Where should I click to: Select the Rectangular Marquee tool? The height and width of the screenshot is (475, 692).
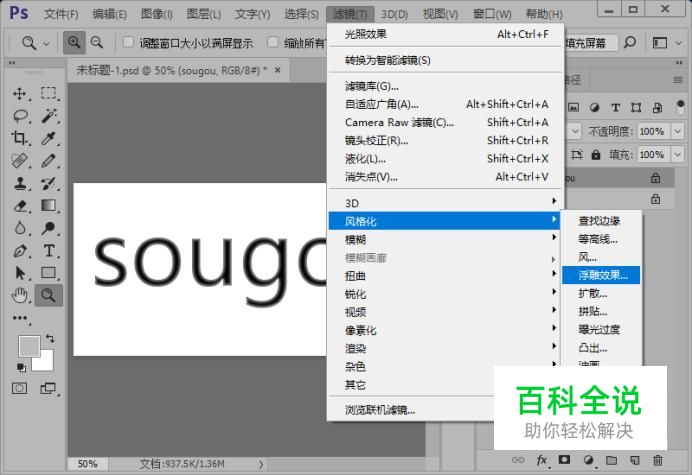point(49,94)
